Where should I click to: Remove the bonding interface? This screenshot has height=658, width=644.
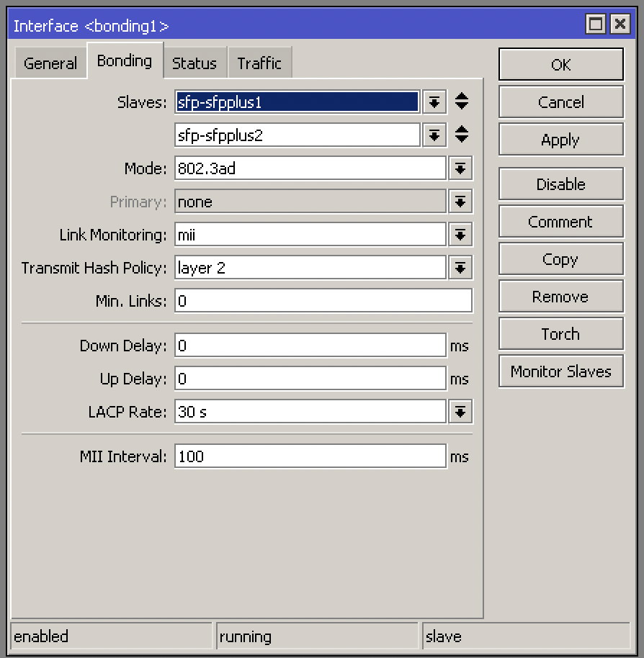click(x=561, y=297)
